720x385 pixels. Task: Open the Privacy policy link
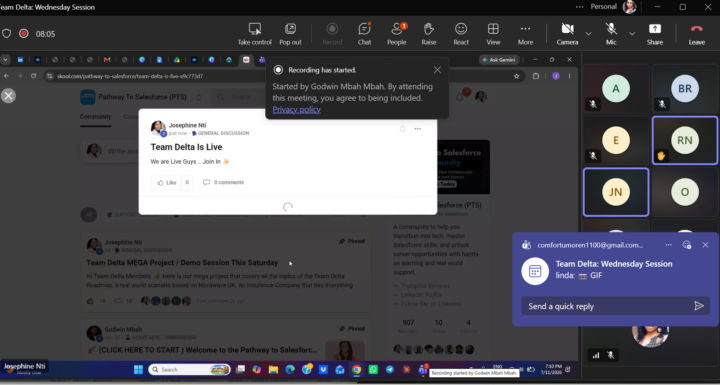click(x=296, y=109)
